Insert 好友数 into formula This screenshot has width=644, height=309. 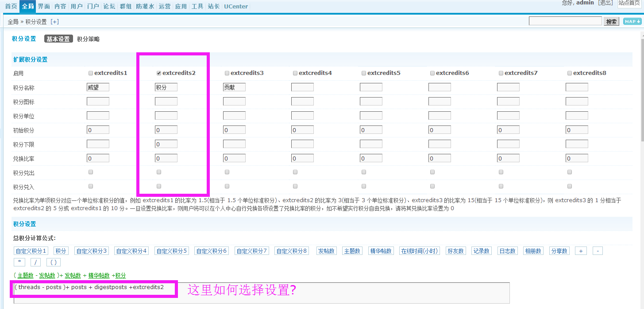pyautogui.click(x=456, y=251)
